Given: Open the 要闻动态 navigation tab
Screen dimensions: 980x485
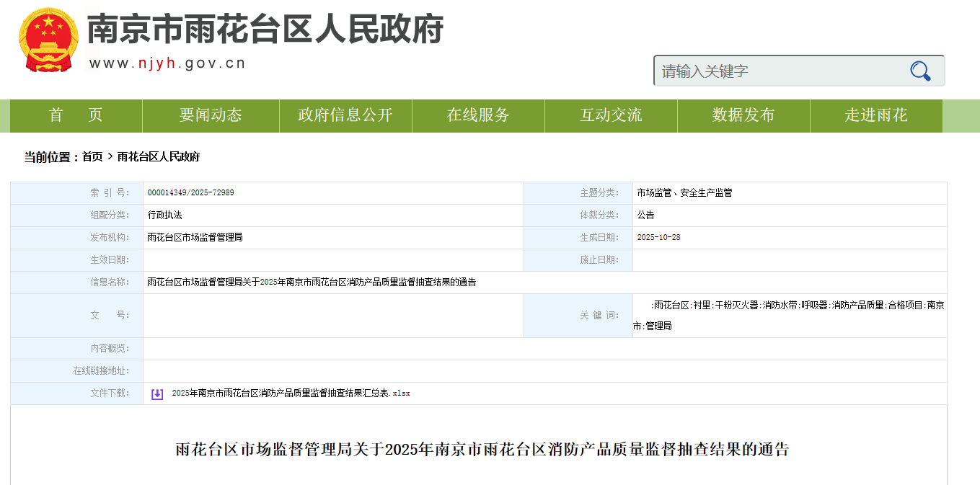Looking at the screenshot, I should click(211, 115).
